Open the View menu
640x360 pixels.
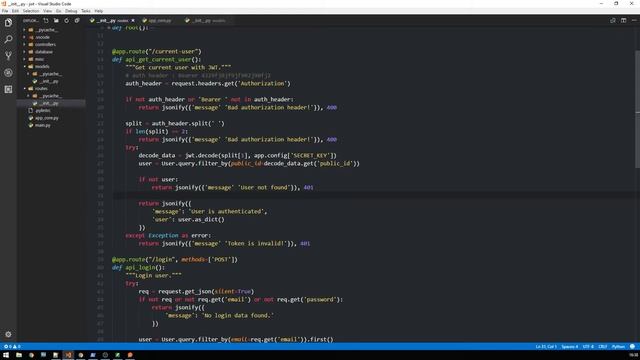tap(48, 11)
